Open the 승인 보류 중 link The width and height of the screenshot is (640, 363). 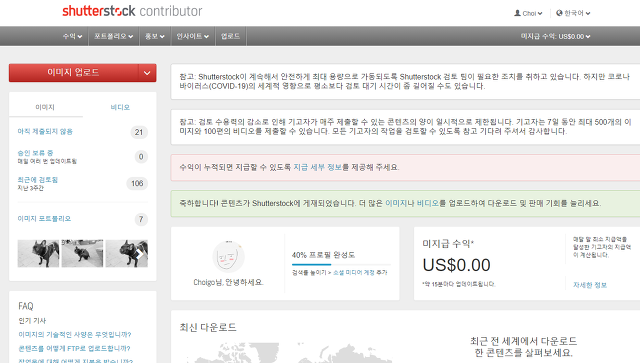(35, 153)
